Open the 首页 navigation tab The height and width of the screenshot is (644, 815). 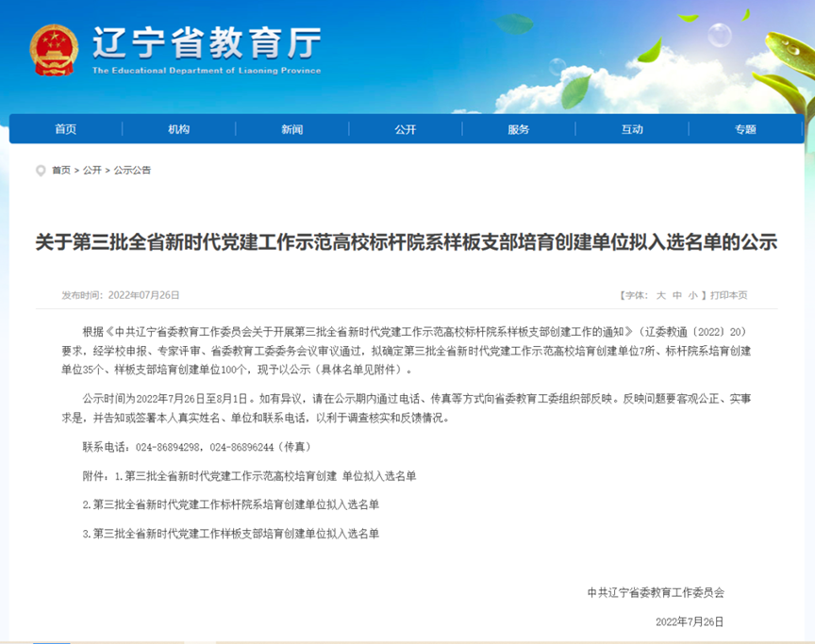pyautogui.click(x=65, y=129)
